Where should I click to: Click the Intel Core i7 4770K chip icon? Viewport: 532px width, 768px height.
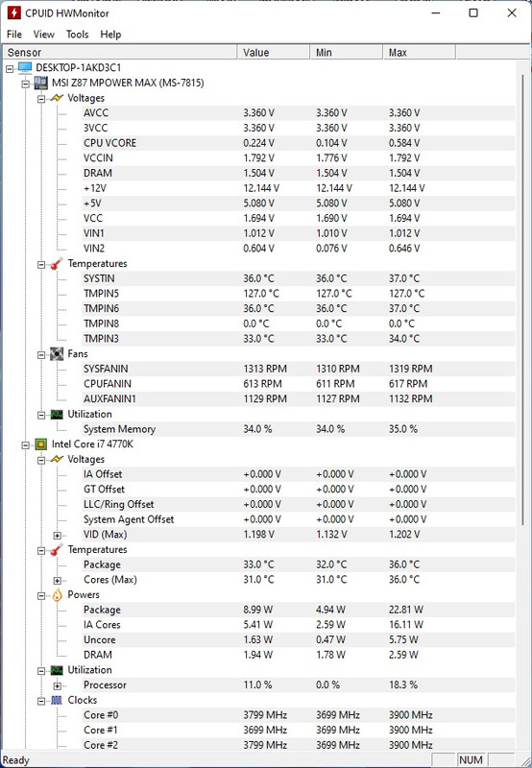pos(40,444)
